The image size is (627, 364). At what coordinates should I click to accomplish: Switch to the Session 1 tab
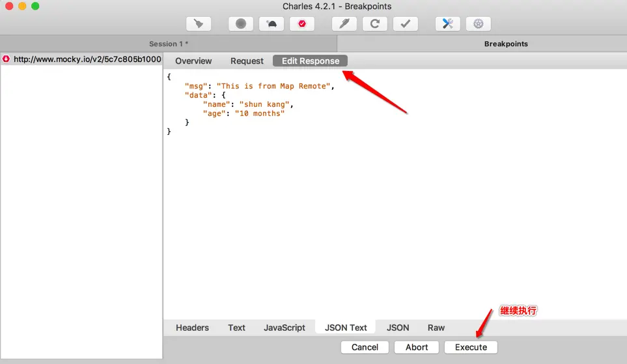(x=169, y=44)
